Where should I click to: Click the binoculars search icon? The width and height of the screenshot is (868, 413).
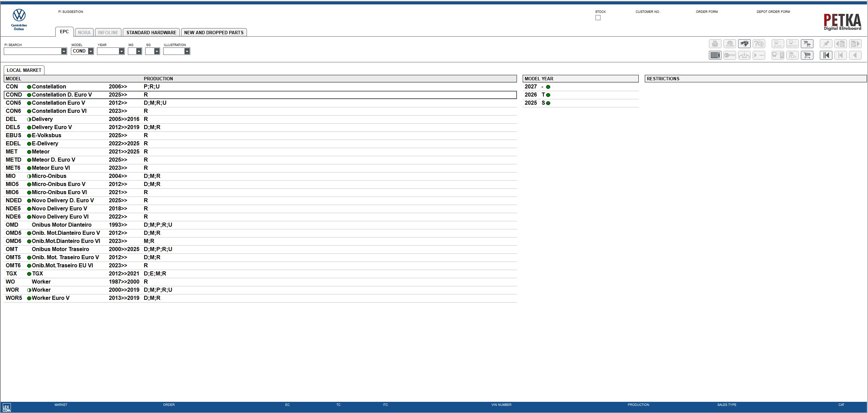[744, 44]
